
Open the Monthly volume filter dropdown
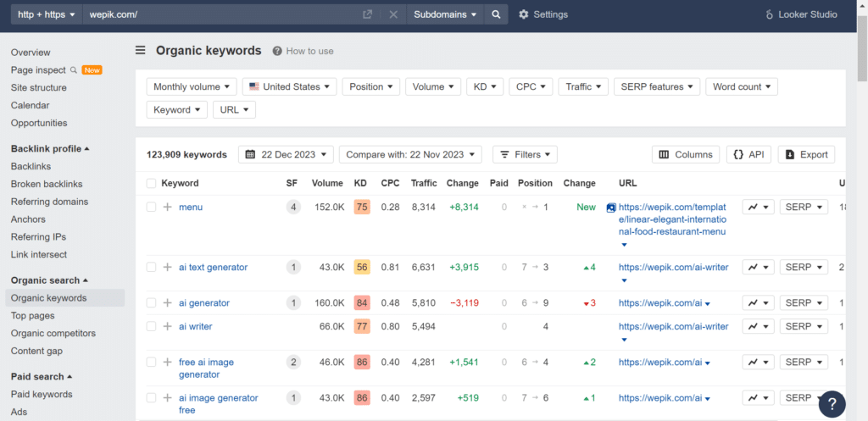click(x=192, y=87)
